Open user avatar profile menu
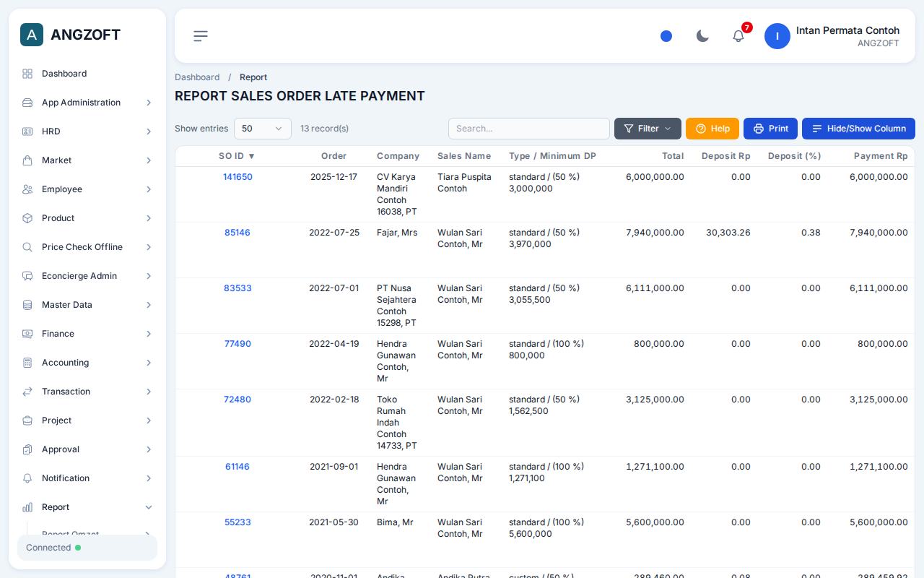The width and height of the screenshot is (924, 578). 777,36
